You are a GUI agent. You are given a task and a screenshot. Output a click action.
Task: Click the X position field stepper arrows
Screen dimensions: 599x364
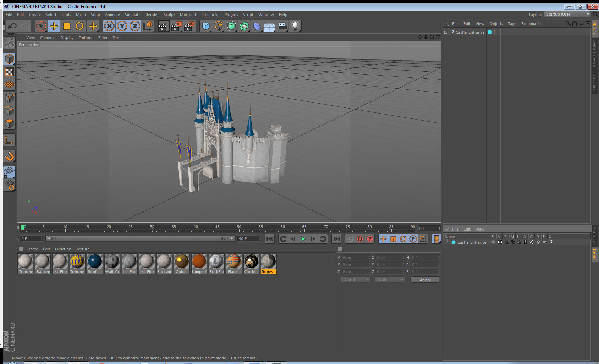point(369,258)
